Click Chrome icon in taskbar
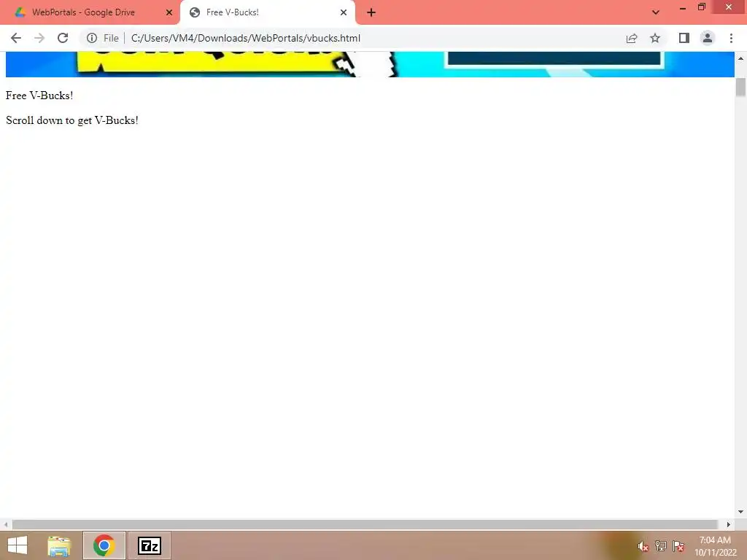The image size is (747, 560). [104, 545]
